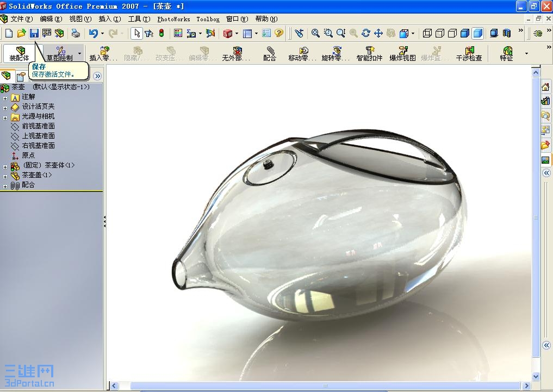Click Previous View icon
The image size is (553, 392).
point(299,33)
